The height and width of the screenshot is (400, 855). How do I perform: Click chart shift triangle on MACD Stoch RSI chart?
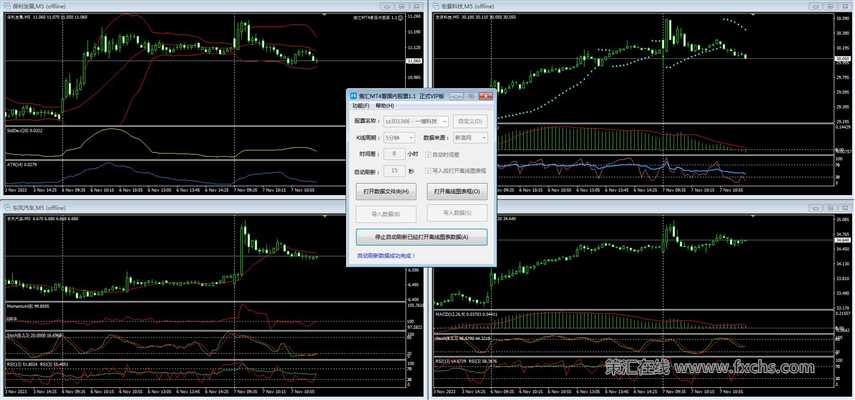[x=754, y=216]
